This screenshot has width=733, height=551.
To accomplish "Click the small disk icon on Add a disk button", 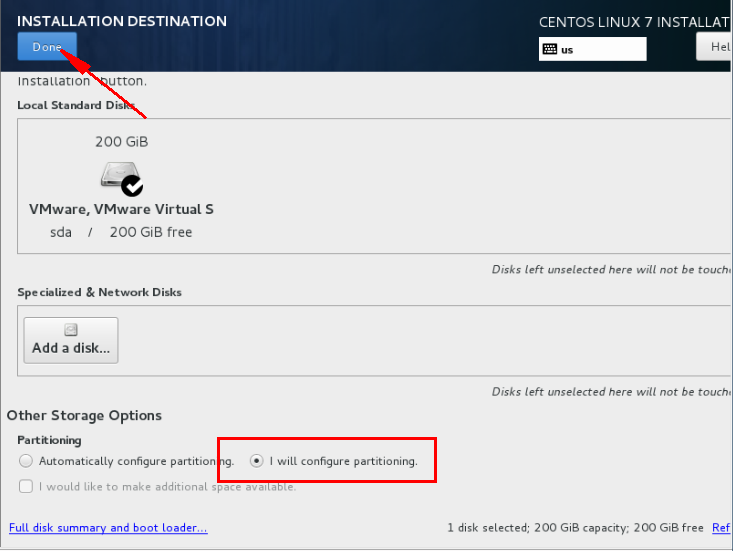I will pos(71,330).
